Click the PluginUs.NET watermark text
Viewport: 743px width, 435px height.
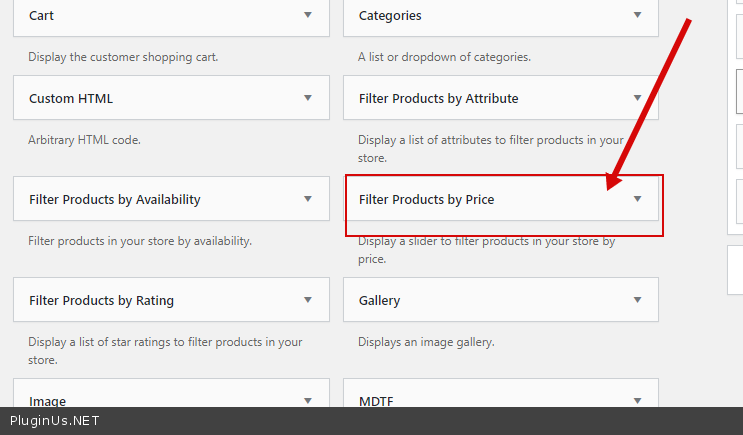pyautogui.click(x=55, y=421)
